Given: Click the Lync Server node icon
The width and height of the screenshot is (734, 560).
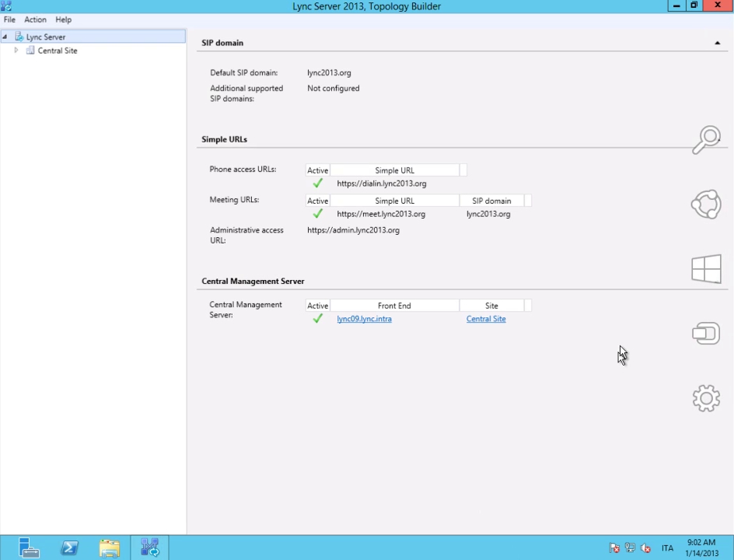Looking at the screenshot, I should pos(19,37).
